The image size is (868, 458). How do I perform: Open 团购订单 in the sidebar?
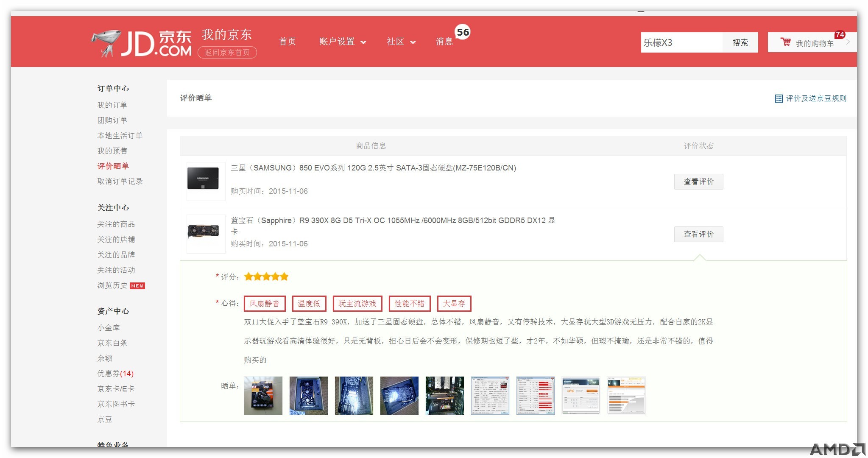point(112,120)
